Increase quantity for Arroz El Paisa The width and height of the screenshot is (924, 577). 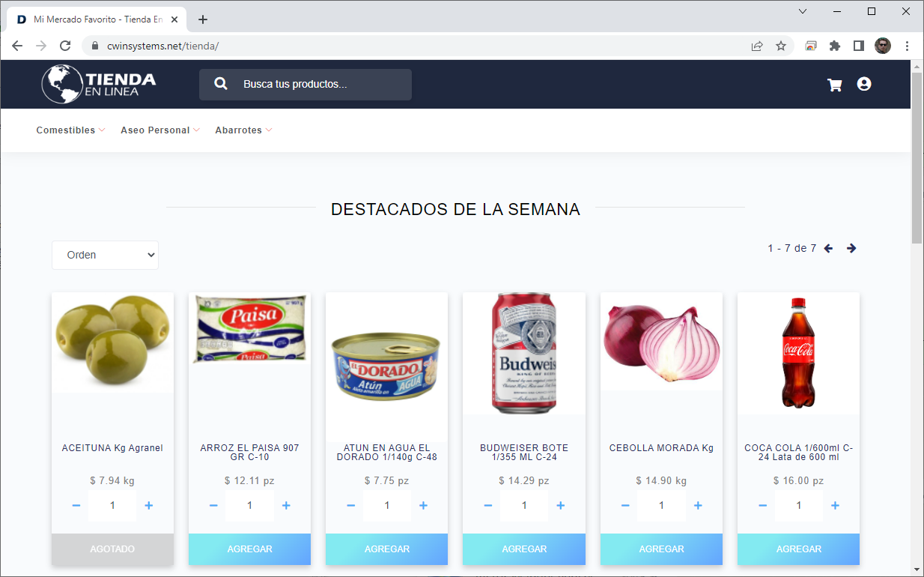pyautogui.click(x=286, y=506)
